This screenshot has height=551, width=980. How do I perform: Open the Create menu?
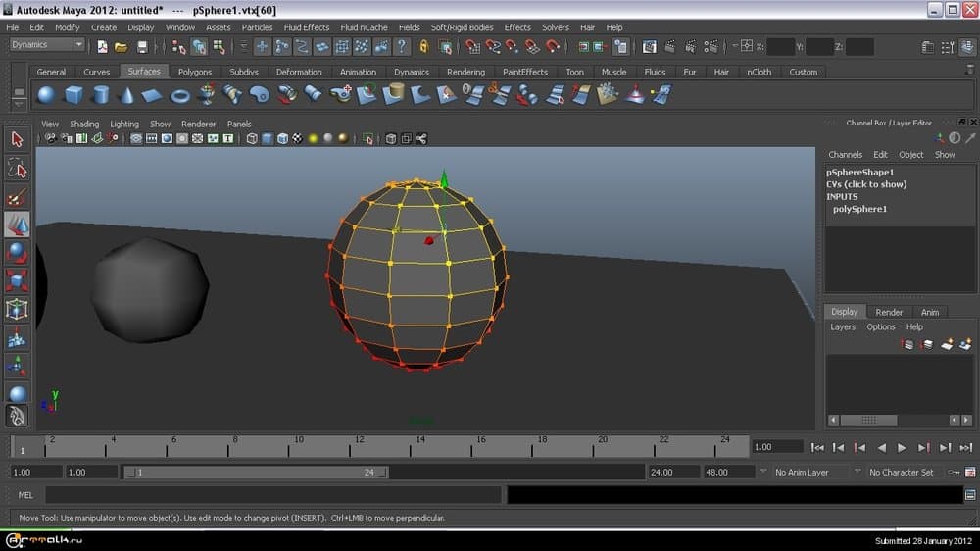pyautogui.click(x=104, y=27)
